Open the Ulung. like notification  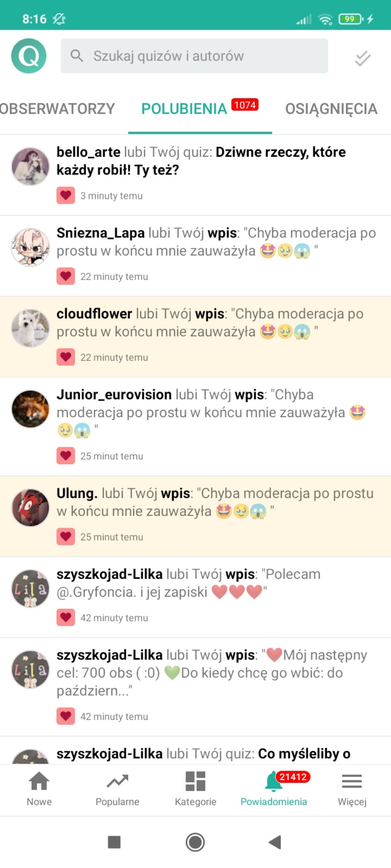[x=195, y=516]
